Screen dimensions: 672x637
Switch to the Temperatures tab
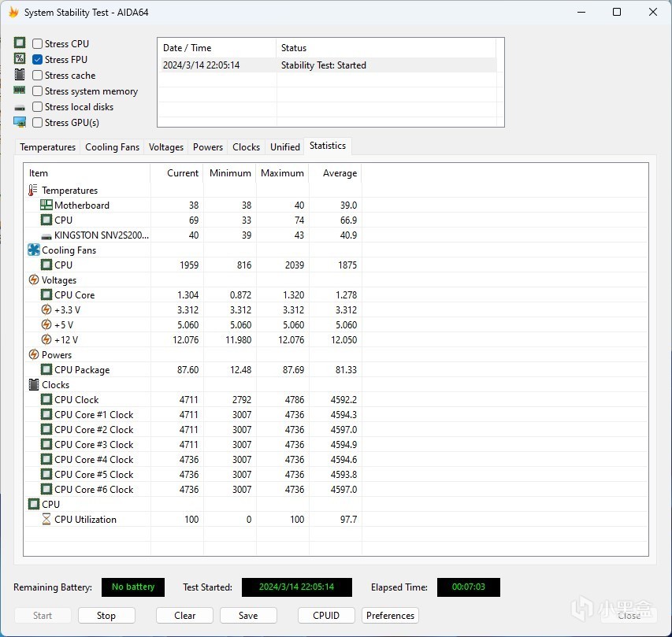point(48,147)
